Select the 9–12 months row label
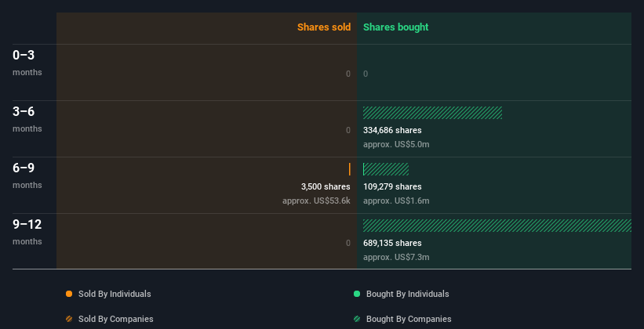644x329 pixels. [27, 232]
